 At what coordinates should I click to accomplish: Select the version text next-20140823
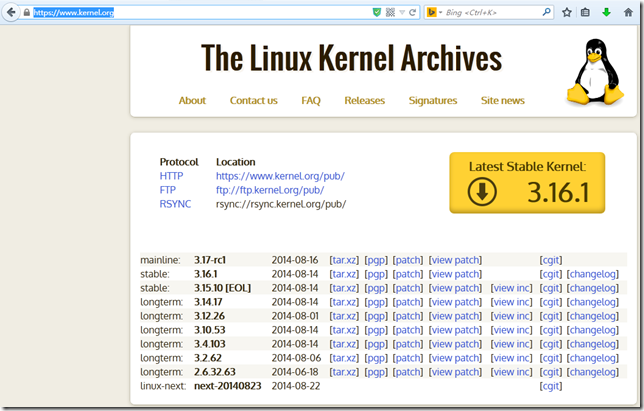228,386
